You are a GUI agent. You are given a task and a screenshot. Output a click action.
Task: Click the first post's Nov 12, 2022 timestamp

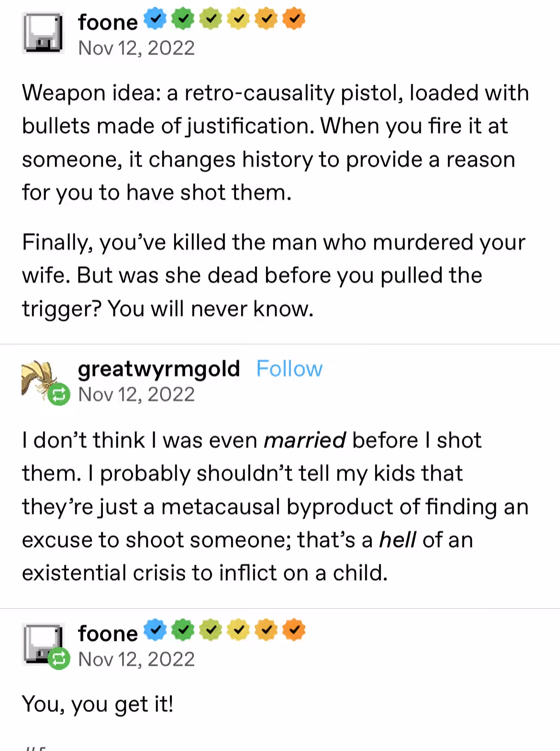pyautogui.click(x=136, y=48)
